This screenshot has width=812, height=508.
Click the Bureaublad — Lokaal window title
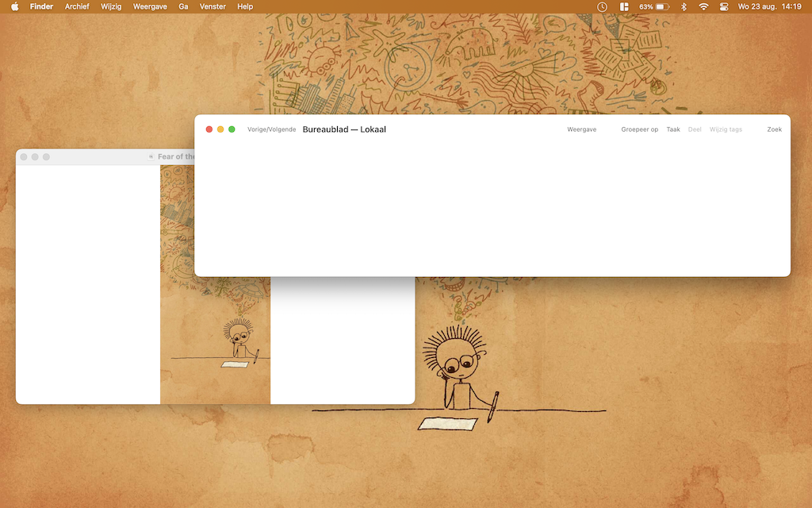(344, 129)
